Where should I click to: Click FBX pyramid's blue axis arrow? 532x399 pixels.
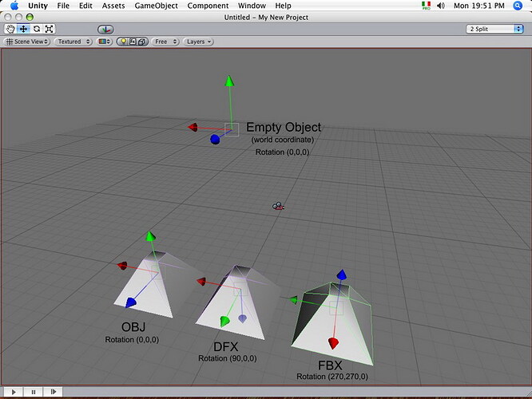click(x=342, y=275)
